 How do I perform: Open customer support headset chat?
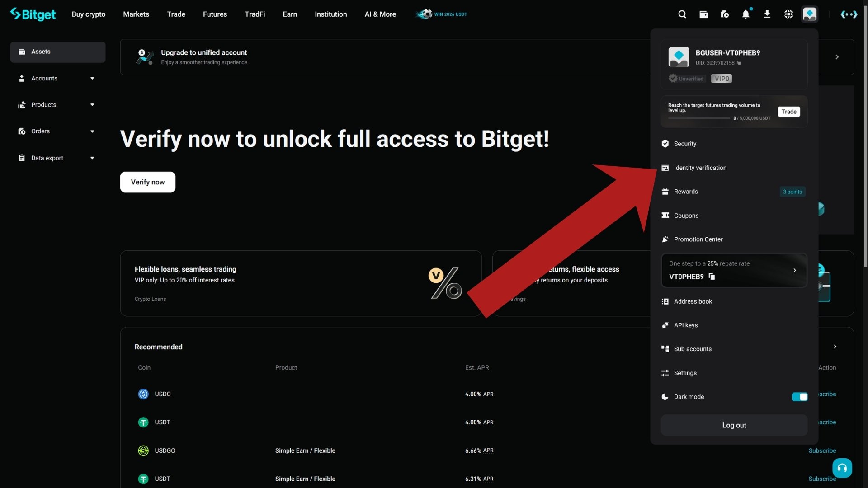842,468
